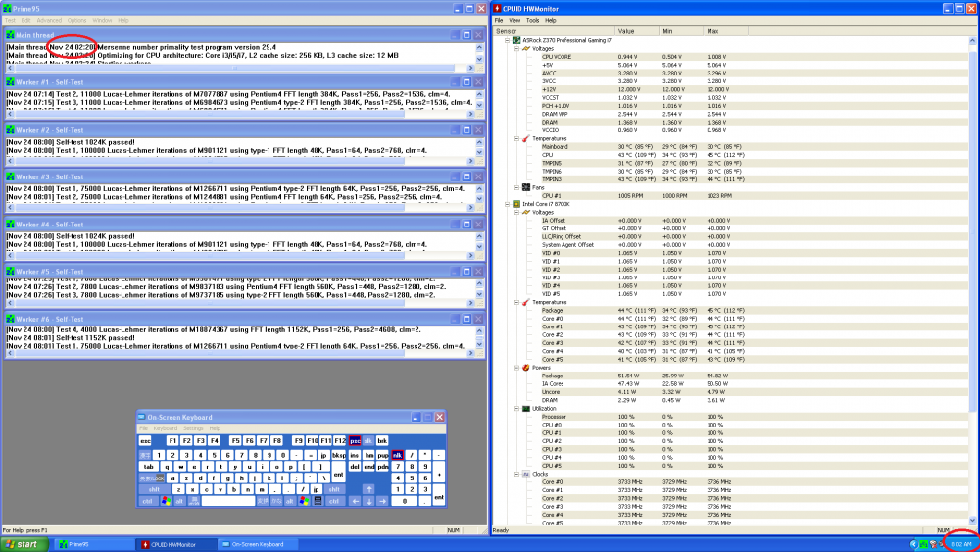Click HWMonitor vertical scrollbar down arrow

click(972, 520)
